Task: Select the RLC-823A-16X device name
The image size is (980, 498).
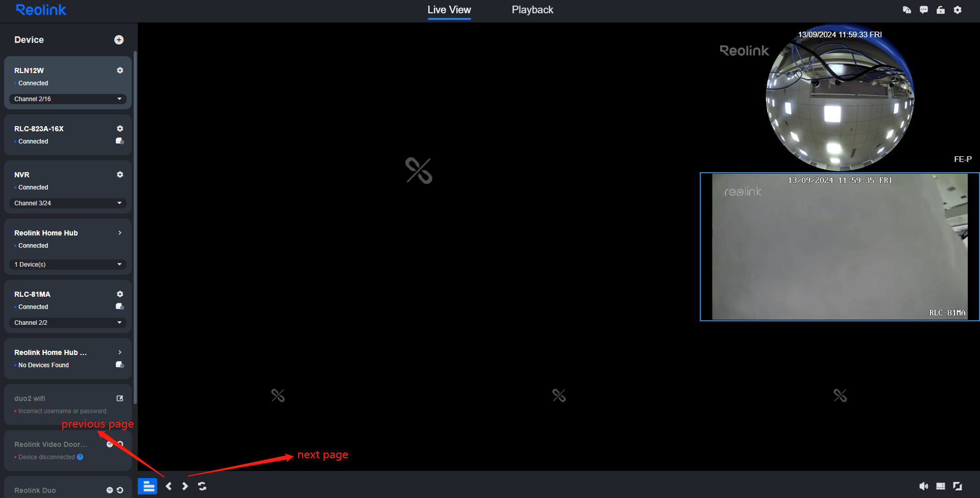Action: coord(39,129)
